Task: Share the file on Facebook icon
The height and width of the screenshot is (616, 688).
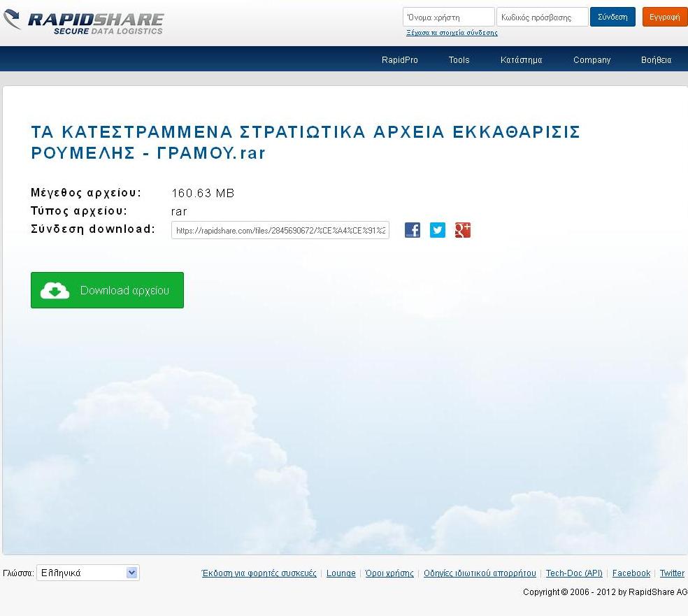Action: click(x=413, y=230)
